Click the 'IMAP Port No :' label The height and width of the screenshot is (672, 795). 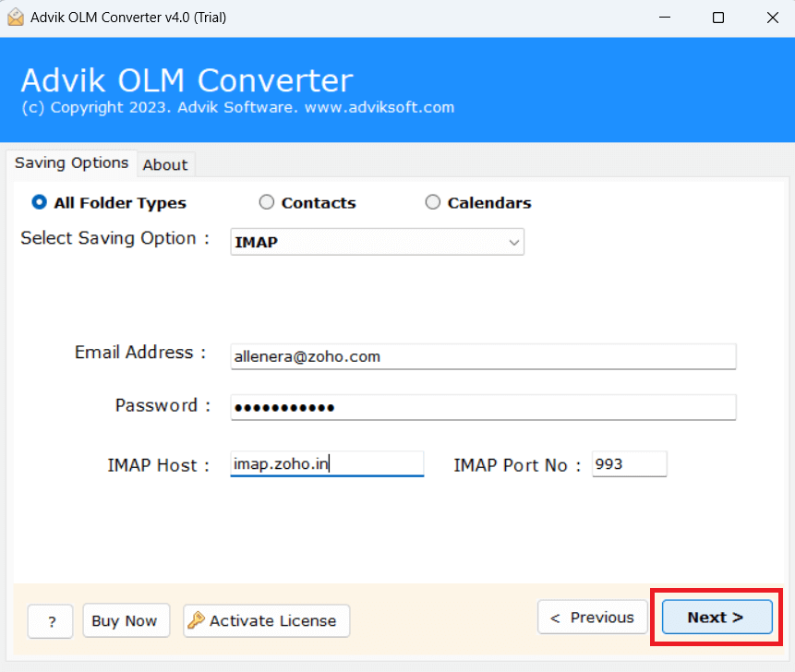517,464
